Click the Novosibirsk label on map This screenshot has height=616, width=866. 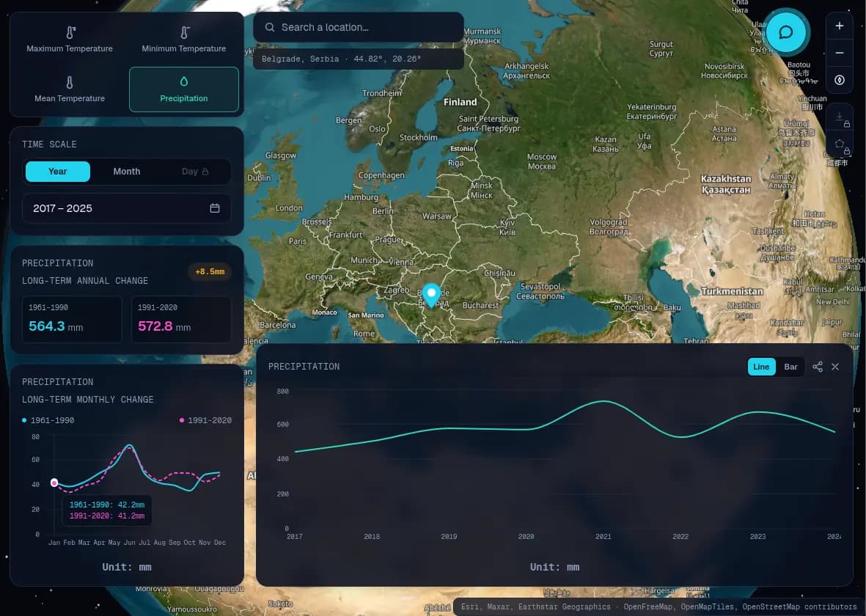pyautogui.click(x=724, y=70)
